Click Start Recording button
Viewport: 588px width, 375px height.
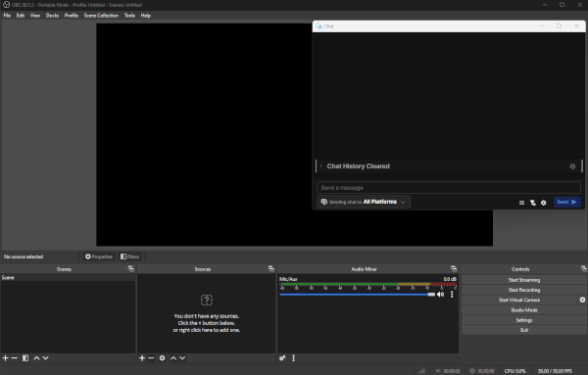tap(524, 290)
